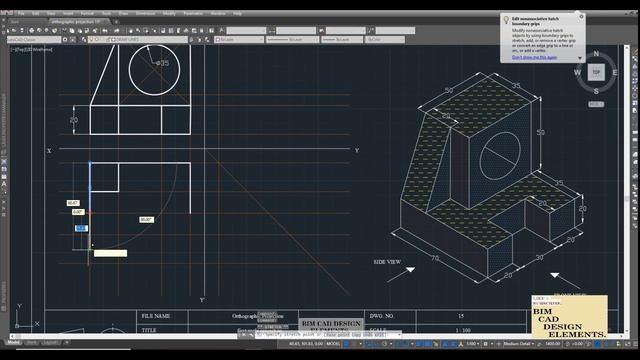The image size is (640, 360).
Task: Open the ByLayer lineweight dropdown
Action: (342, 40)
